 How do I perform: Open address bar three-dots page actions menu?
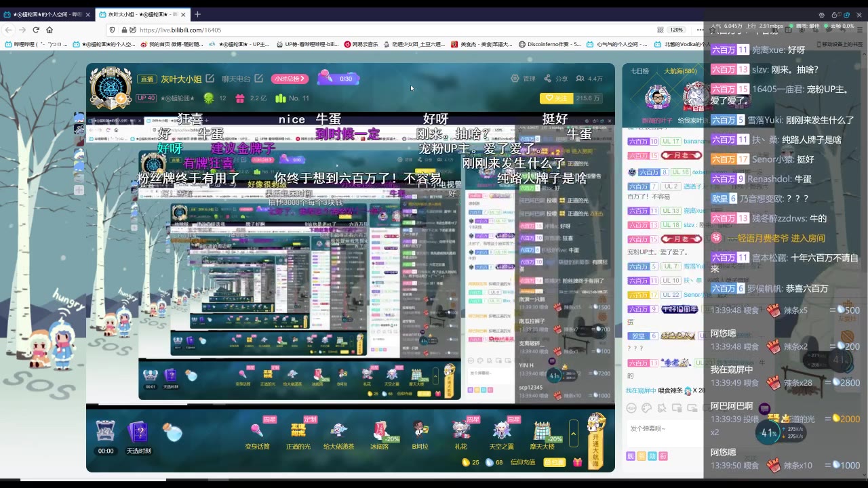(x=700, y=30)
